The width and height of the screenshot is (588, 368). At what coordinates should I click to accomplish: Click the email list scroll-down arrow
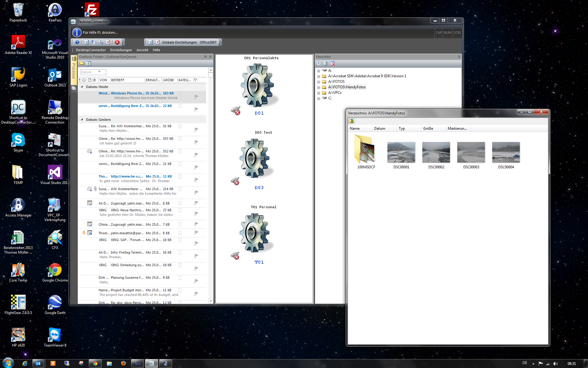[x=211, y=301]
